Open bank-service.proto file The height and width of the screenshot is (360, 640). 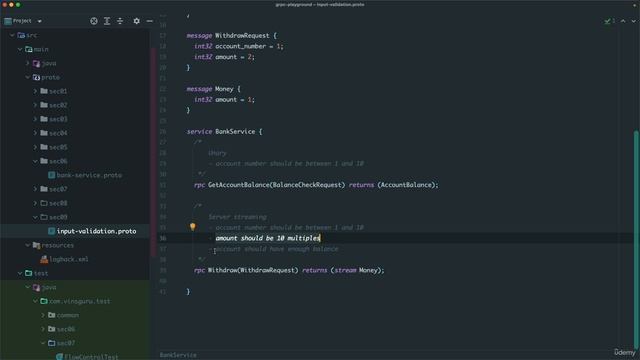click(x=89, y=175)
